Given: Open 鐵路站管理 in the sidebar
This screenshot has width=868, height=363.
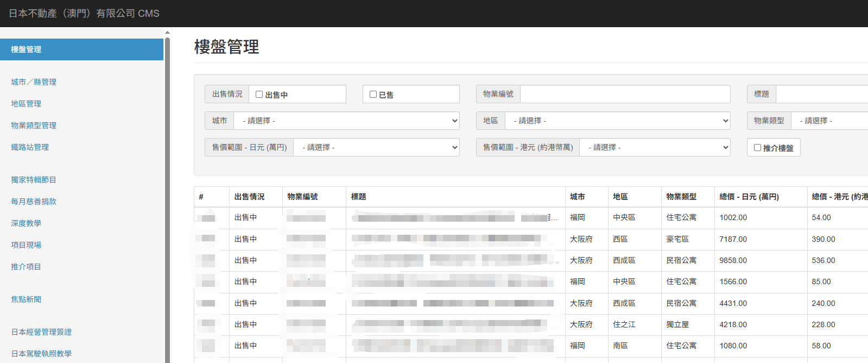Looking at the screenshot, I should click(30, 147).
